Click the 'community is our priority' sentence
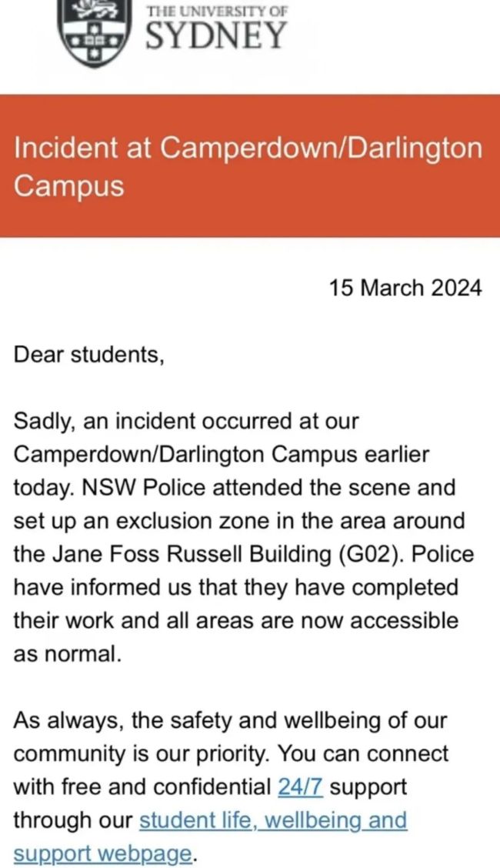The height and width of the screenshot is (868, 500). 142,753
